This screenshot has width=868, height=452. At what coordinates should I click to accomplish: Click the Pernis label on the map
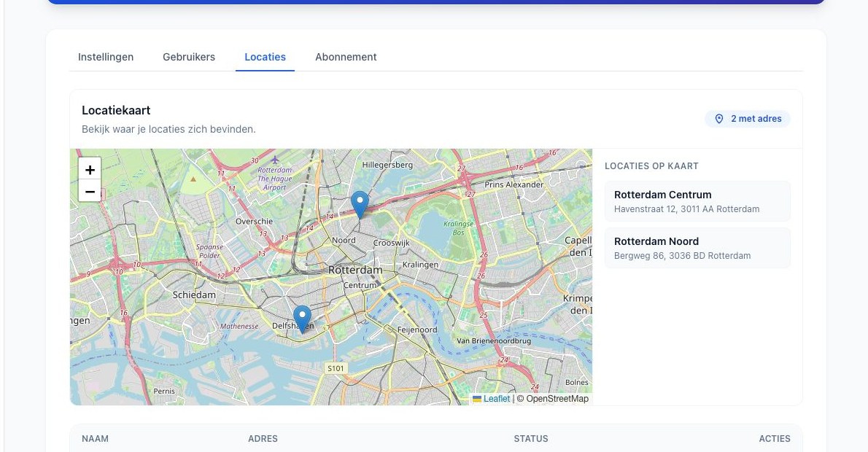coord(164,391)
